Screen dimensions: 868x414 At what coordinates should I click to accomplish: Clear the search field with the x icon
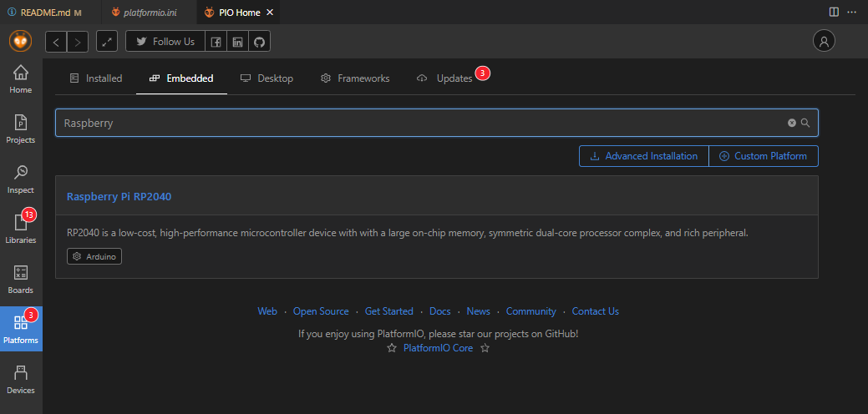click(792, 123)
